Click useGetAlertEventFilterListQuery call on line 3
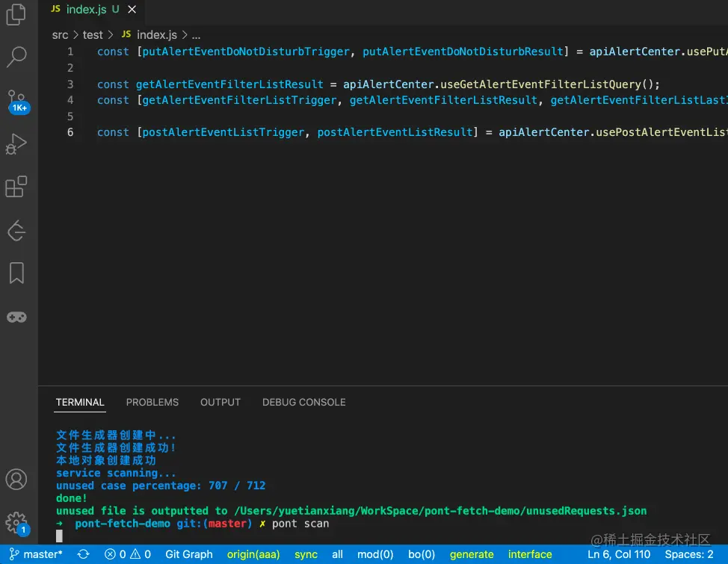 click(x=540, y=84)
